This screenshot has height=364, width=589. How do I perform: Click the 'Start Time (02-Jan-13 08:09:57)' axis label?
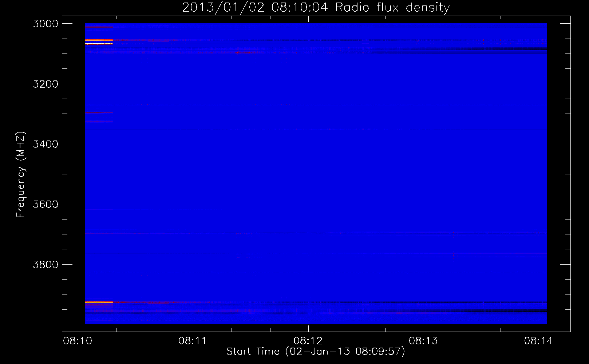coord(316,352)
